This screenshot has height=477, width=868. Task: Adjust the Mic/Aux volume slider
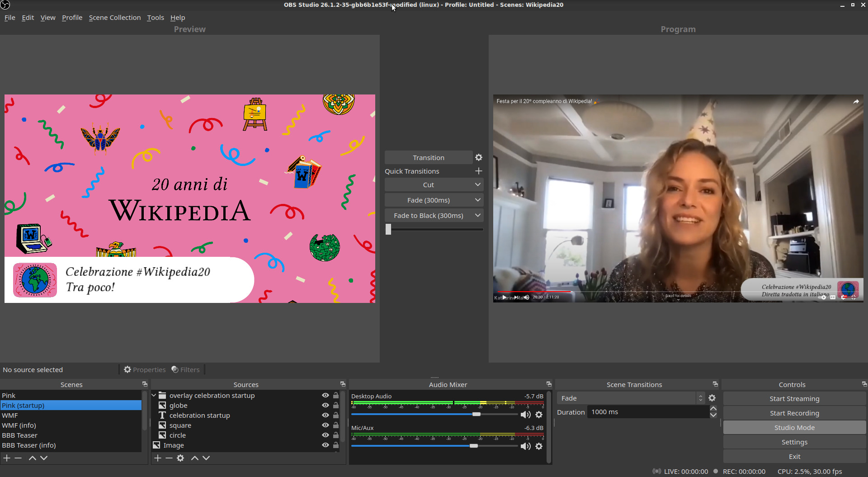(474, 446)
